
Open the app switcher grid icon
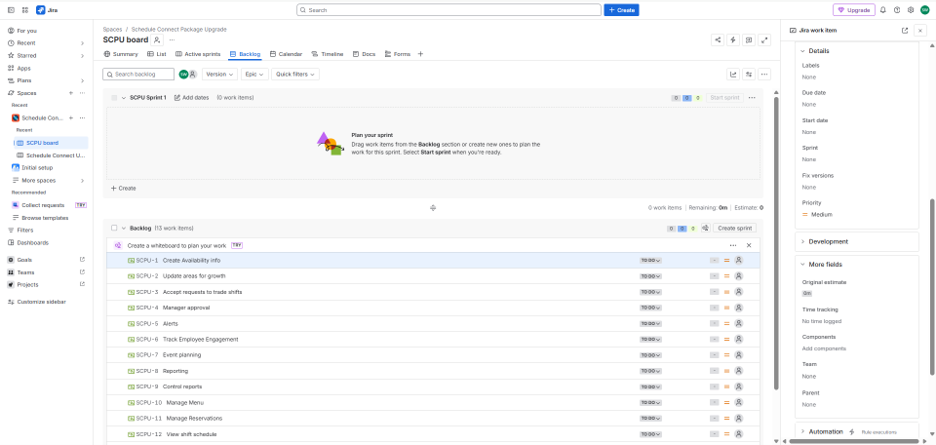pos(25,10)
